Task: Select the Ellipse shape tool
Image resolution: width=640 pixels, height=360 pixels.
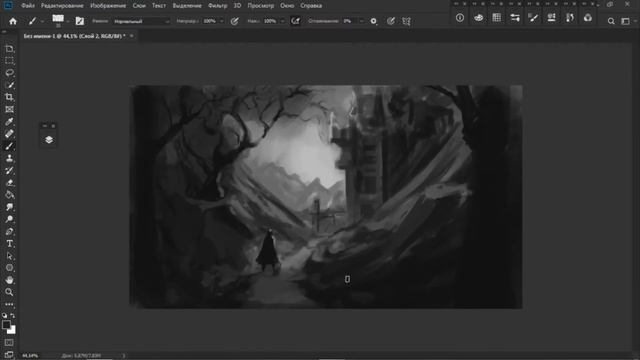Action: point(9,268)
